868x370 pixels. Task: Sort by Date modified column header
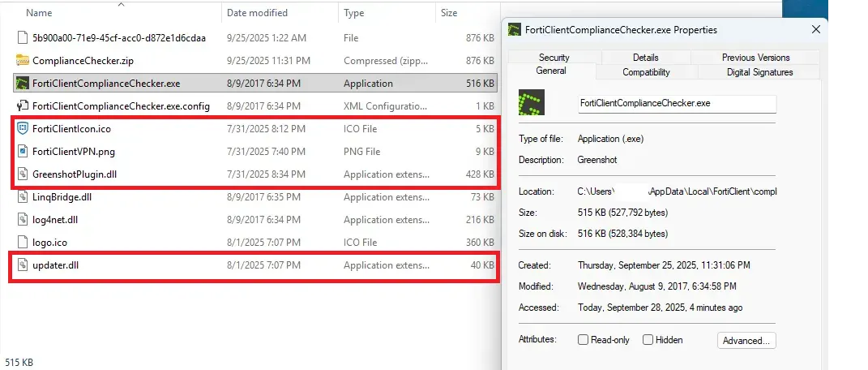[x=257, y=13]
